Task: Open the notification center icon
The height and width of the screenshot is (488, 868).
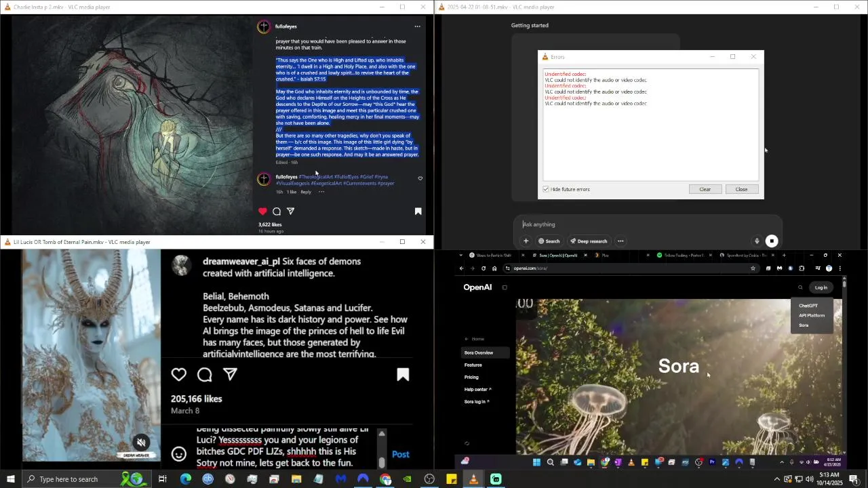Action: (854, 479)
